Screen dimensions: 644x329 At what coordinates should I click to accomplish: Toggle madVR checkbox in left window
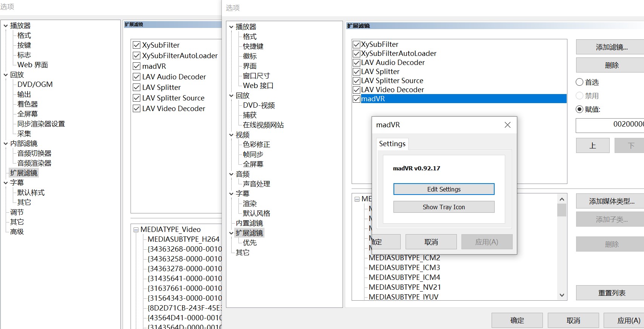pos(137,66)
